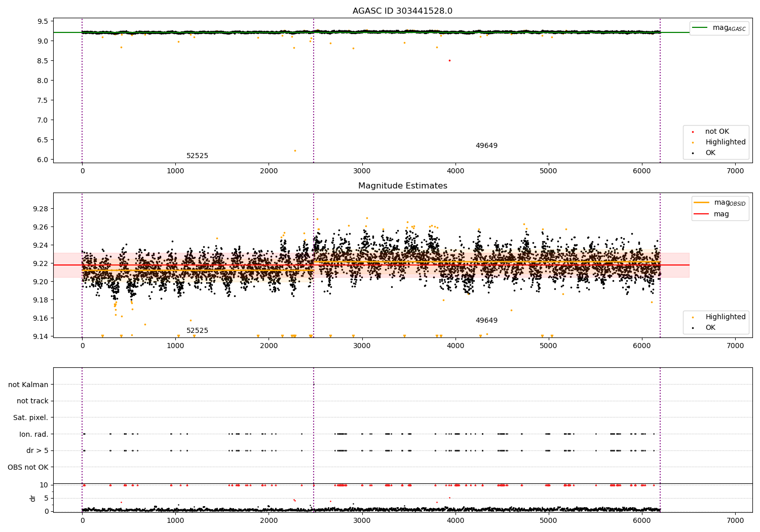Click the '49649' label in the AGASC plot

click(486, 146)
